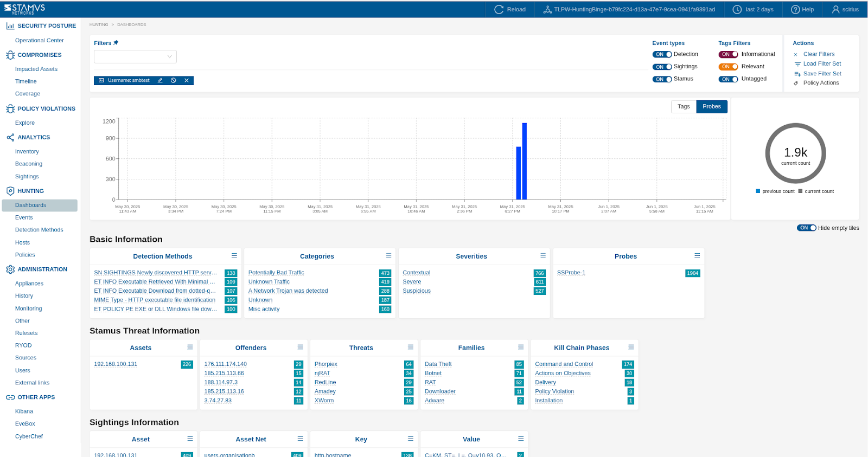Open the Kill Chain Phases tile menu

pyautogui.click(x=631, y=347)
